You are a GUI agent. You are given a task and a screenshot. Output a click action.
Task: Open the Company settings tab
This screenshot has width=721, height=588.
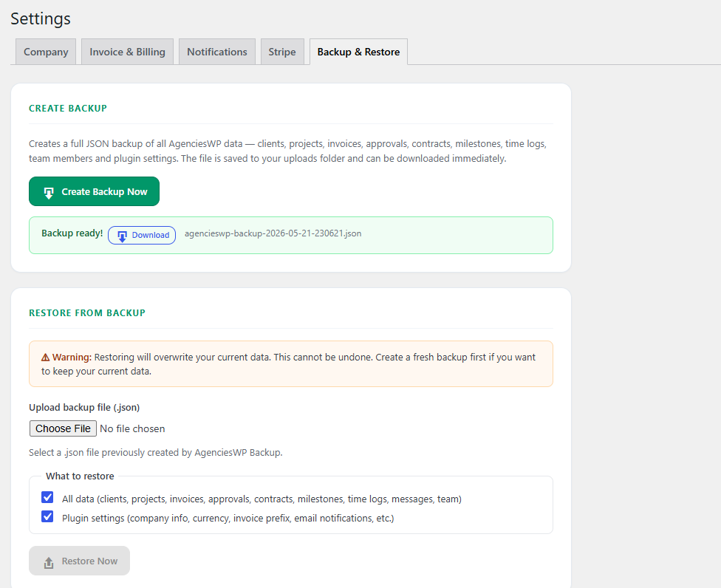[46, 52]
